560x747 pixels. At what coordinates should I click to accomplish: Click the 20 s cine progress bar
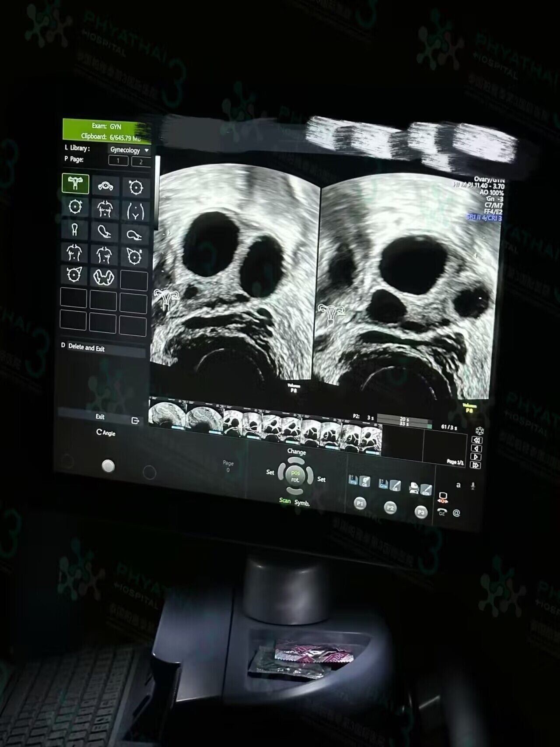pyautogui.click(x=404, y=419)
